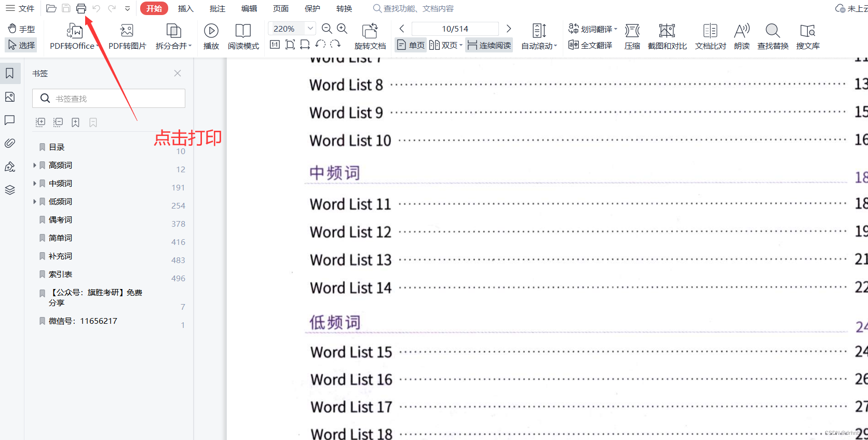Rotate the view clockwise

click(335, 45)
